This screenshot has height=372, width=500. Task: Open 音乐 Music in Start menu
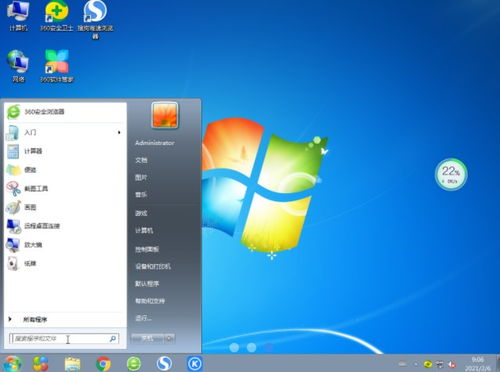click(x=141, y=195)
